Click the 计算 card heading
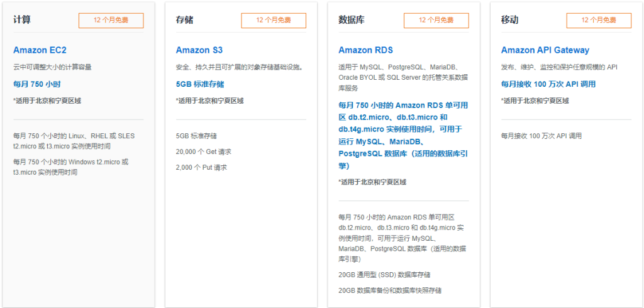The image size is (644, 308). [22, 20]
